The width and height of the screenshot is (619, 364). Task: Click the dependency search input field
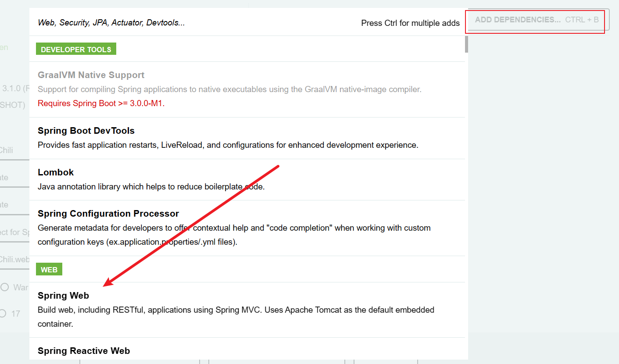click(175, 23)
